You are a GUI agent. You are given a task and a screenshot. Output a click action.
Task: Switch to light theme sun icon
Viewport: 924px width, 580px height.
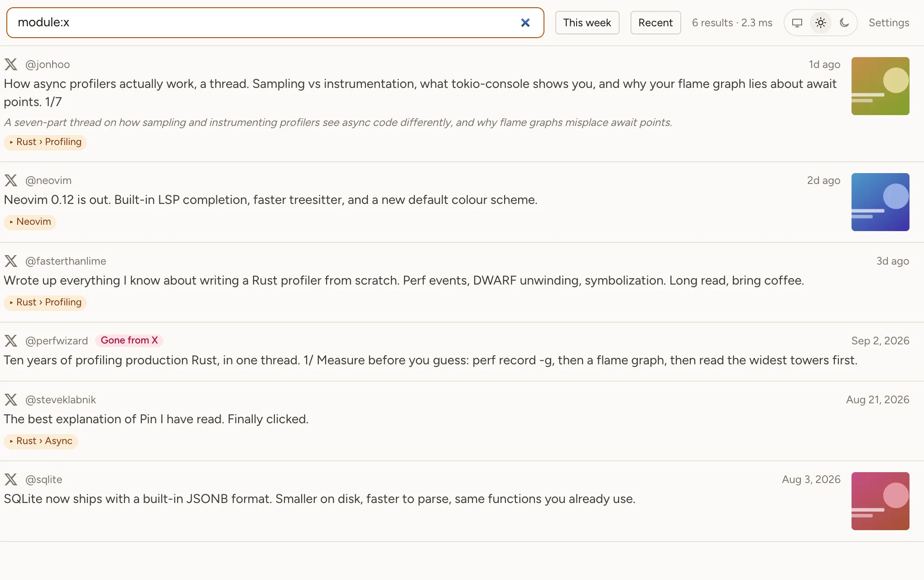click(821, 23)
